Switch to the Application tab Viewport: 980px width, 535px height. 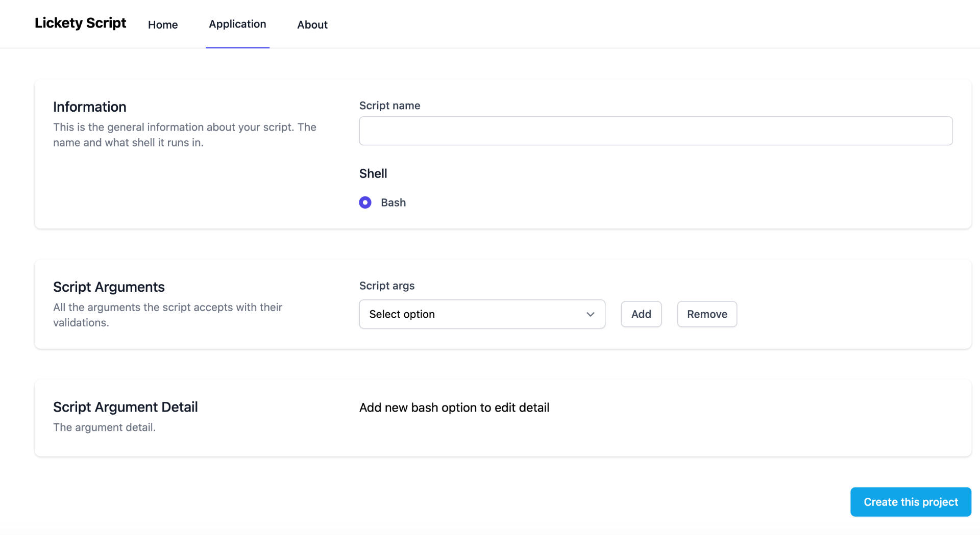[x=237, y=24]
